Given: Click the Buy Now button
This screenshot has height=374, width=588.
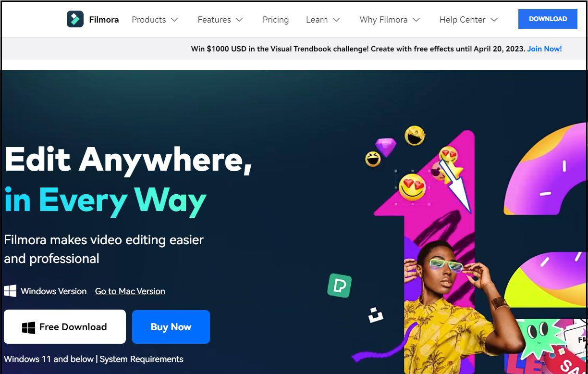Looking at the screenshot, I should click(x=171, y=327).
